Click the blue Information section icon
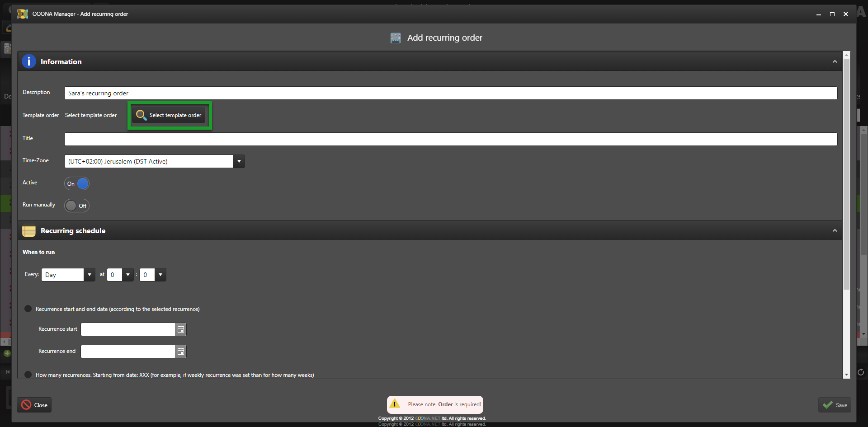 pyautogui.click(x=29, y=61)
